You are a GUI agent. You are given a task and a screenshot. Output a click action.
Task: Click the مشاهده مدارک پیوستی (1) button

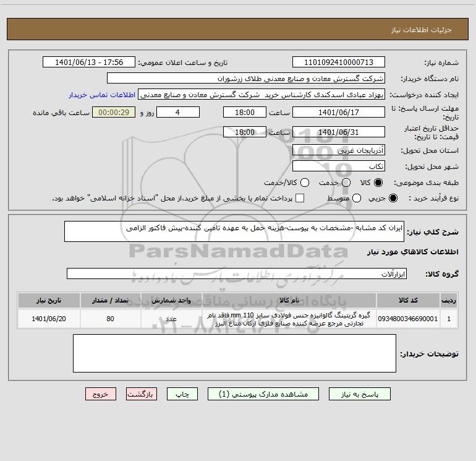(263, 394)
